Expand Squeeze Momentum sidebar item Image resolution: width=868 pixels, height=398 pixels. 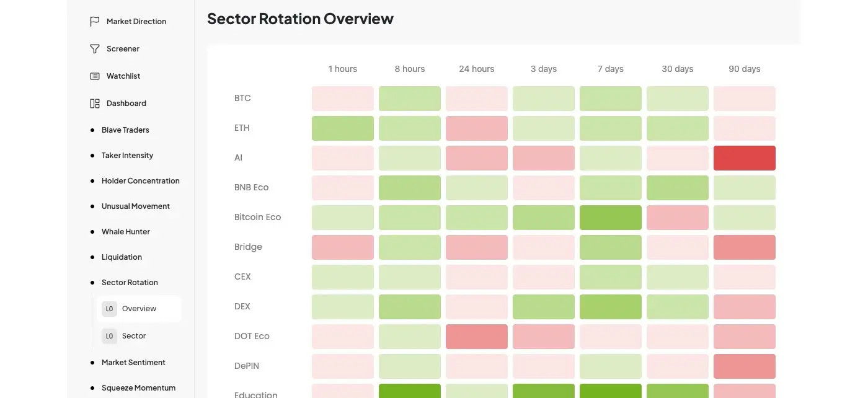coord(138,388)
